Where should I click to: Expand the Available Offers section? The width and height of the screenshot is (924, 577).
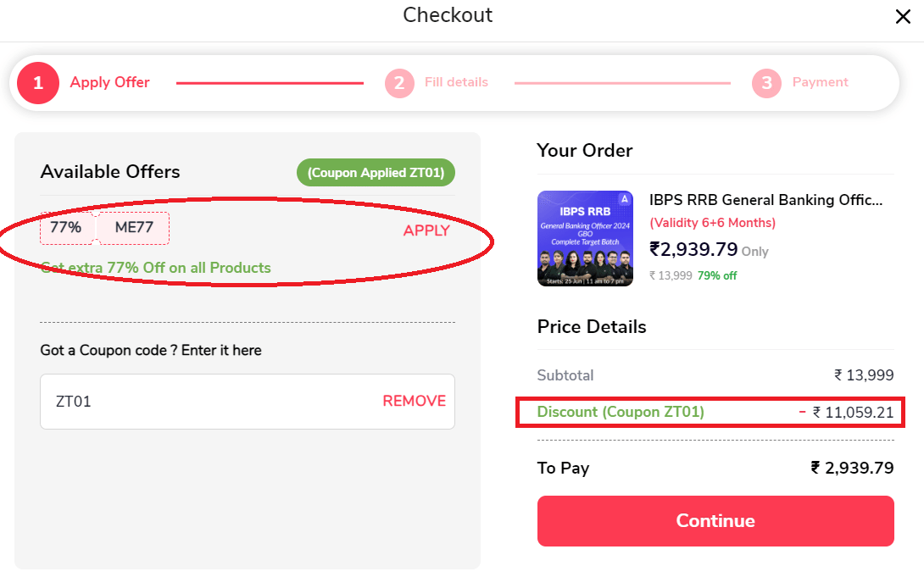(109, 172)
